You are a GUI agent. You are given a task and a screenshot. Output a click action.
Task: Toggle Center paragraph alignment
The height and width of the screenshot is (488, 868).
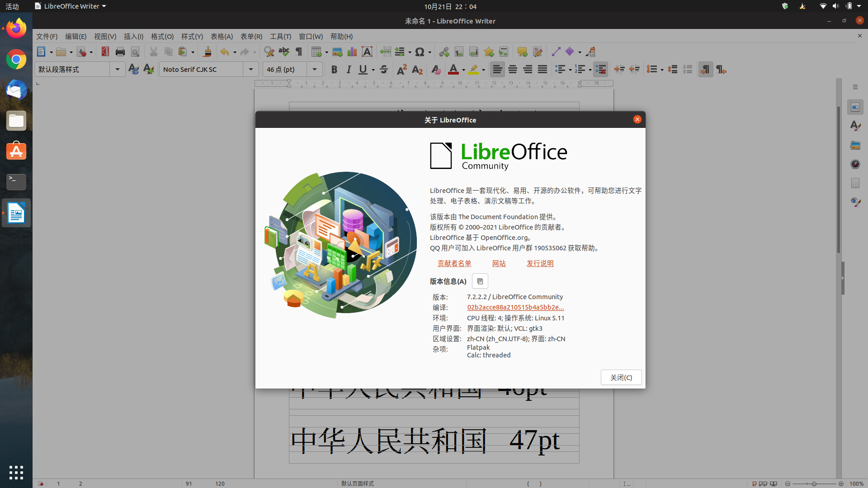pos(513,70)
